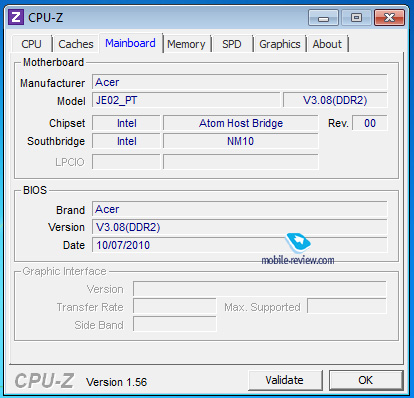Click the Chipset vendor field Intel
Screen dimensions: 414x398
126,123
